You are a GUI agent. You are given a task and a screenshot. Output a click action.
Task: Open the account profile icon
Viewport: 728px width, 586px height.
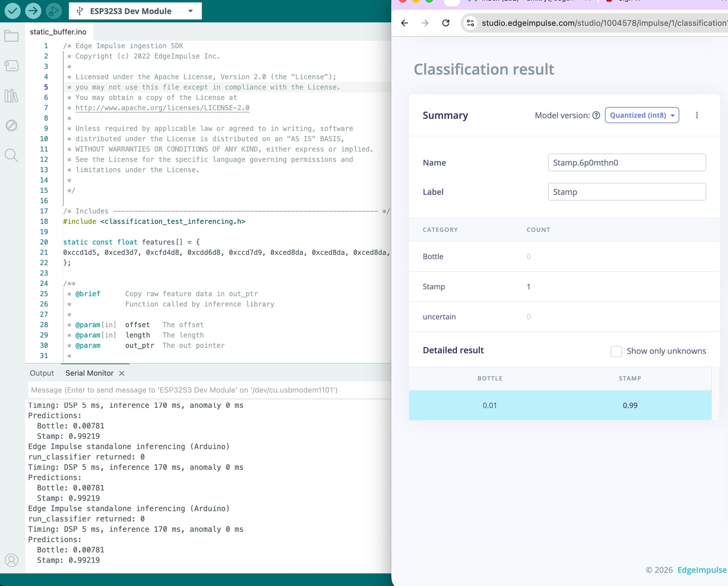click(x=11, y=560)
